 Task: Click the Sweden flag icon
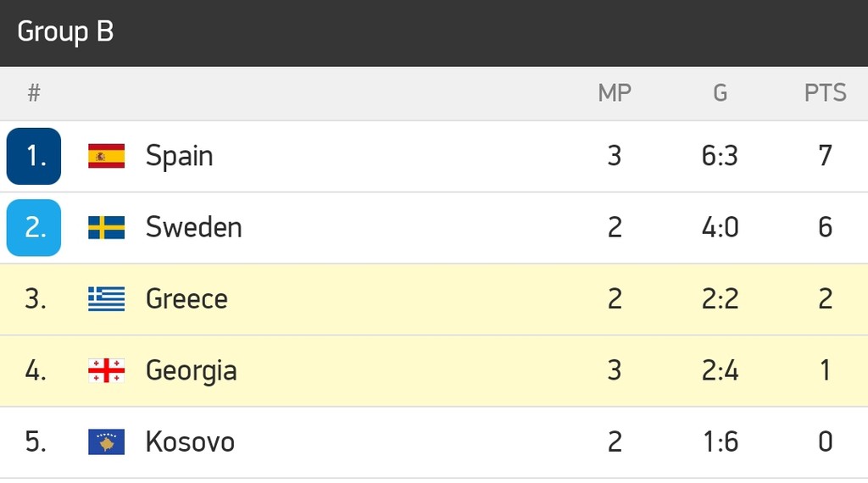click(106, 227)
